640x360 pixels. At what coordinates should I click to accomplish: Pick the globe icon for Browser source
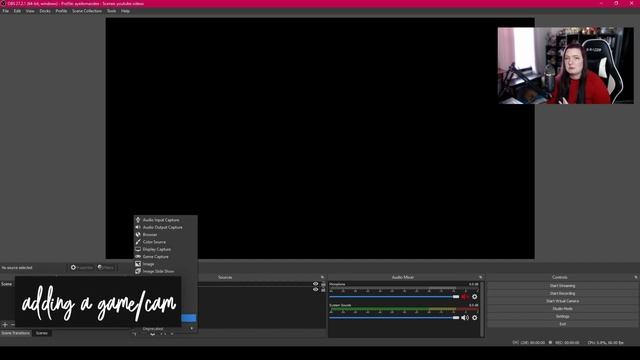(x=138, y=234)
